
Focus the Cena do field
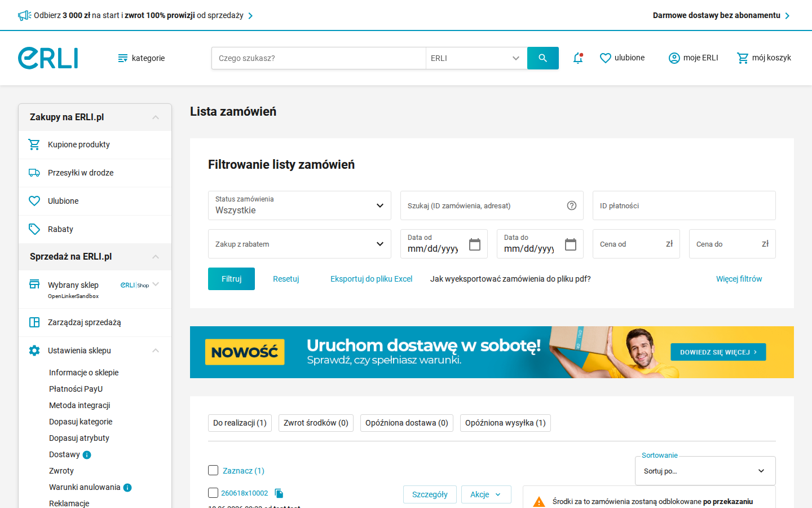coord(732,244)
